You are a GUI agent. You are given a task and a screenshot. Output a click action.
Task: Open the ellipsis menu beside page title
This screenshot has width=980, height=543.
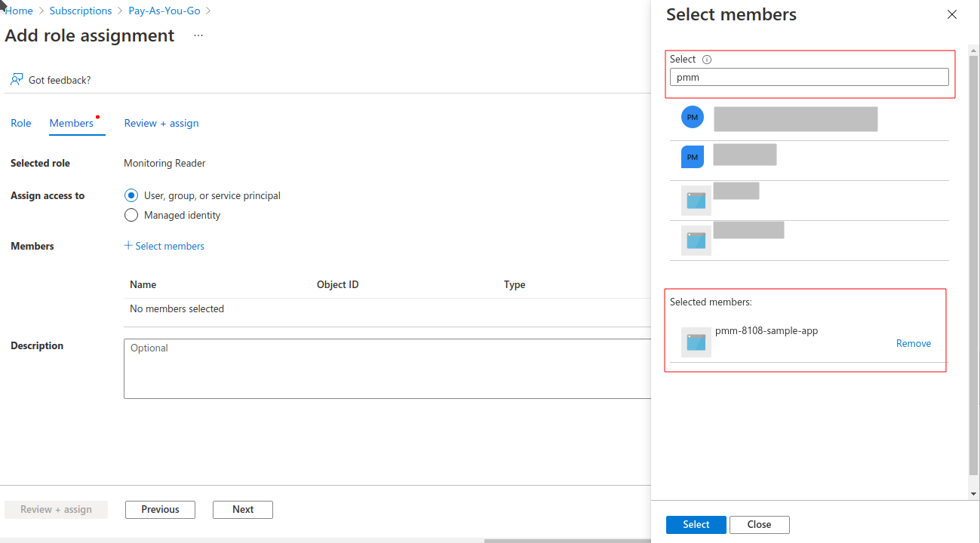198,35
